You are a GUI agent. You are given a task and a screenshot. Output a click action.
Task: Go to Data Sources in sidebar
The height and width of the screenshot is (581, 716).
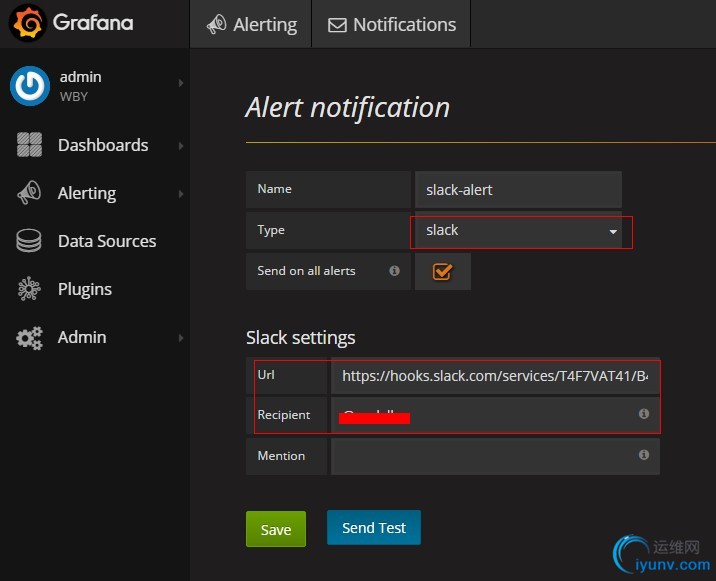coord(107,241)
